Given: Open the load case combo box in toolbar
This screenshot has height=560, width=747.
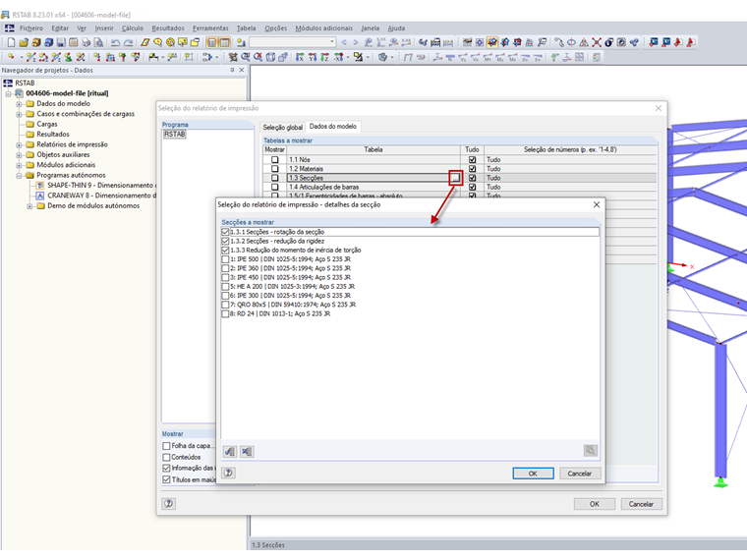Looking at the screenshot, I should point(293,42).
